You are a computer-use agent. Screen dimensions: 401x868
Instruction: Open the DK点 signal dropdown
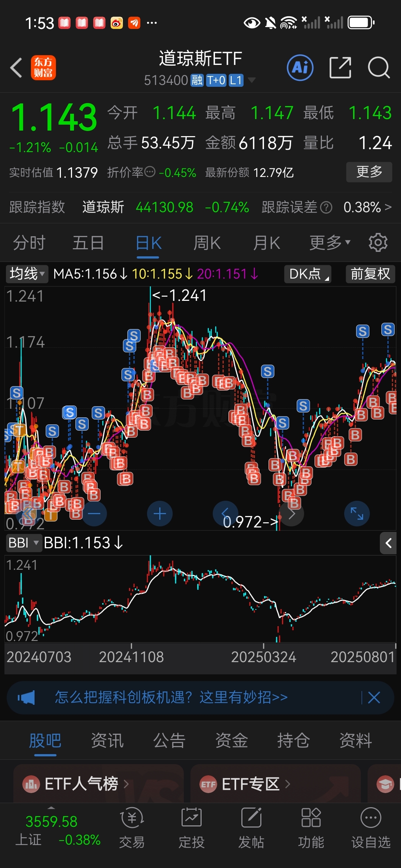[x=308, y=274]
